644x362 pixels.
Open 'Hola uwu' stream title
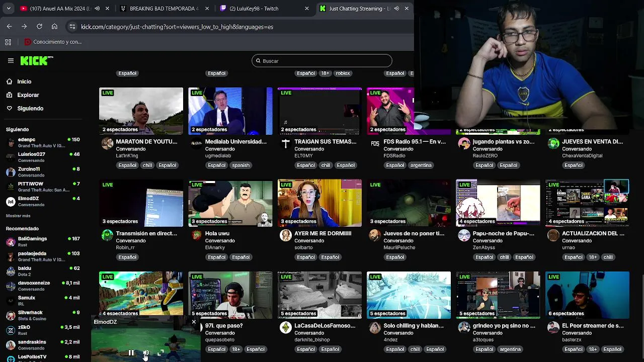[x=217, y=234]
